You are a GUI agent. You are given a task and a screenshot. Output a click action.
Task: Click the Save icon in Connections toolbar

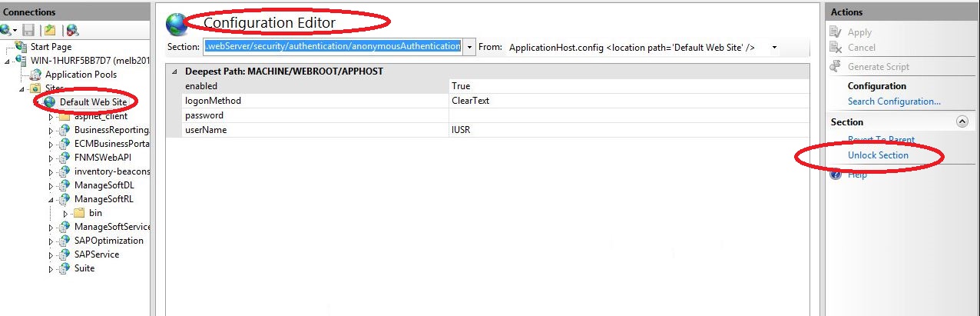click(x=28, y=30)
